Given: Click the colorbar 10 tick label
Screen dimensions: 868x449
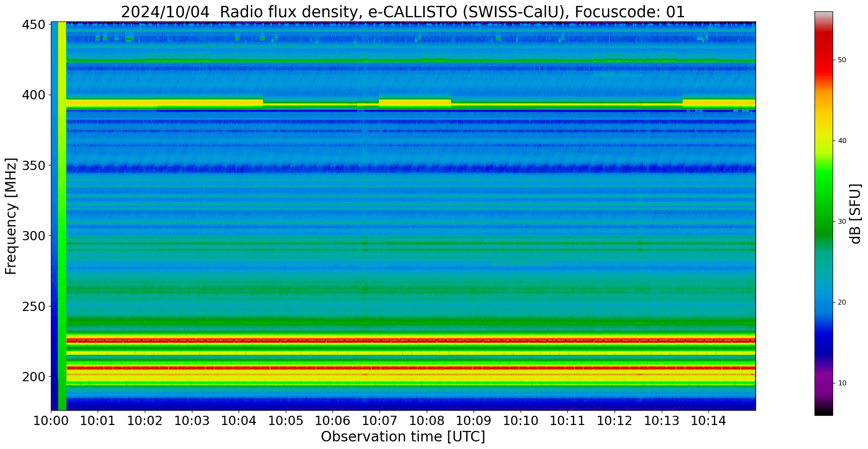Looking at the screenshot, I should [842, 383].
